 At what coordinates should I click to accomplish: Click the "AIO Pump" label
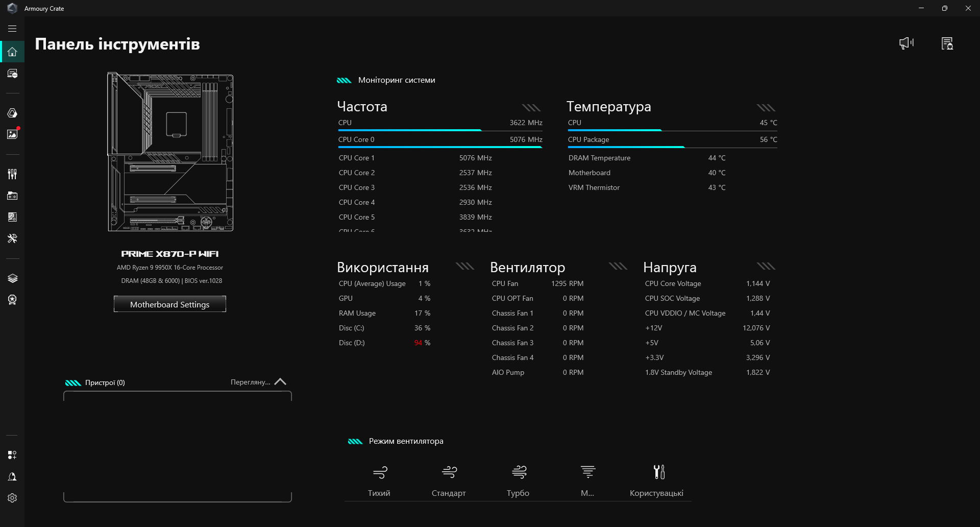[x=508, y=372]
